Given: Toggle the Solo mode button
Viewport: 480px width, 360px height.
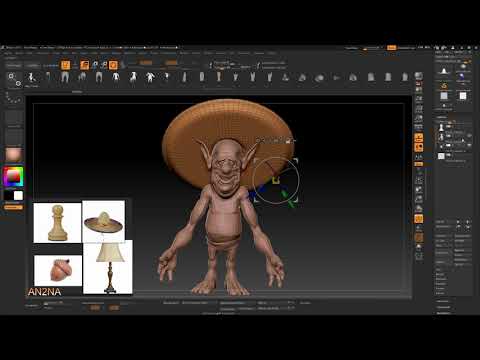Looking at the screenshot, I should coord(419,247).
